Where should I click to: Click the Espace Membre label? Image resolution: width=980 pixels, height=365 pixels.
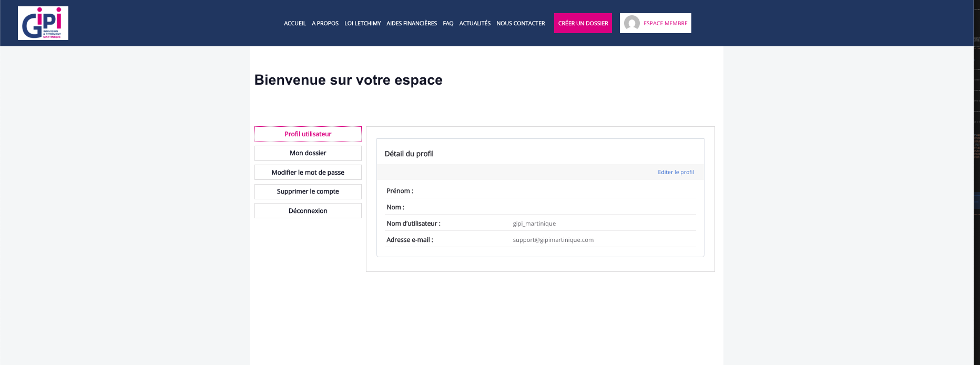pyautogui.click(x=665, y=23)
